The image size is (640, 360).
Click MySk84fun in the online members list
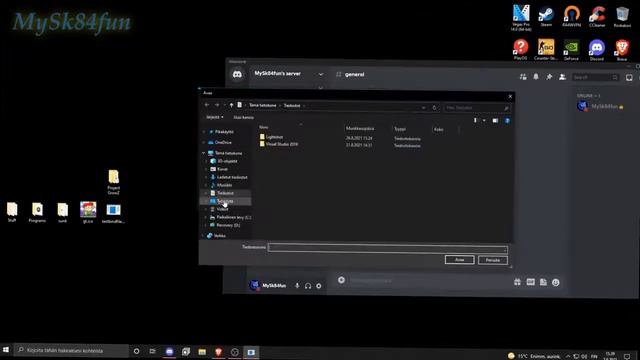click(x=600, y=106)
